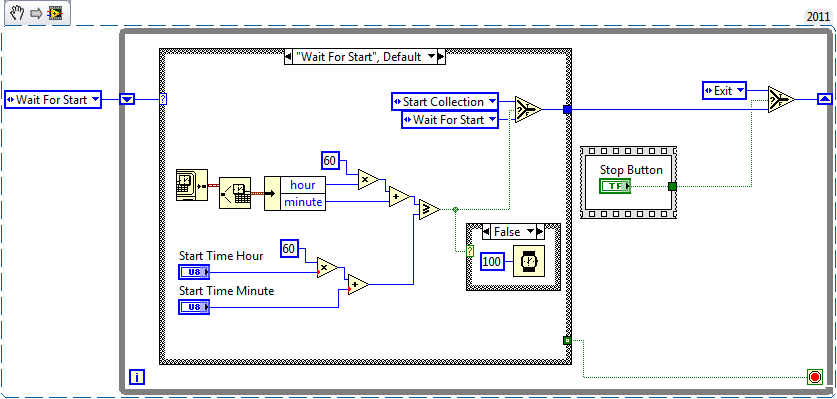Click the loop iteration terminal i

point(137,377)
